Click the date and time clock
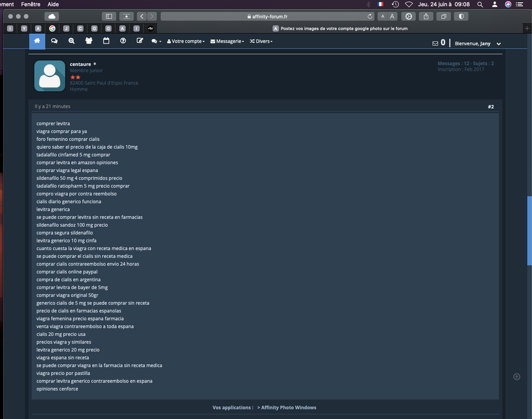532x419 pixels. click(444, 4)
